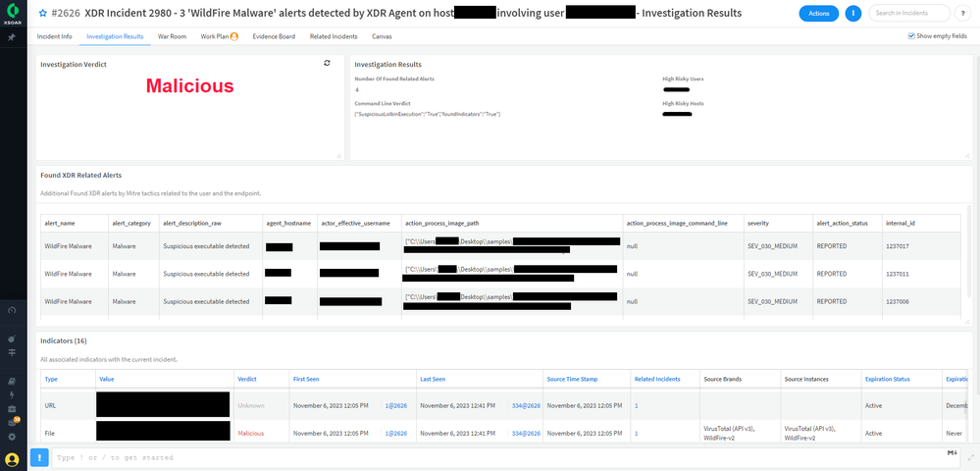Refresh the Investigation Verdict panel
The image size is (980, 471).
point(327,63)
